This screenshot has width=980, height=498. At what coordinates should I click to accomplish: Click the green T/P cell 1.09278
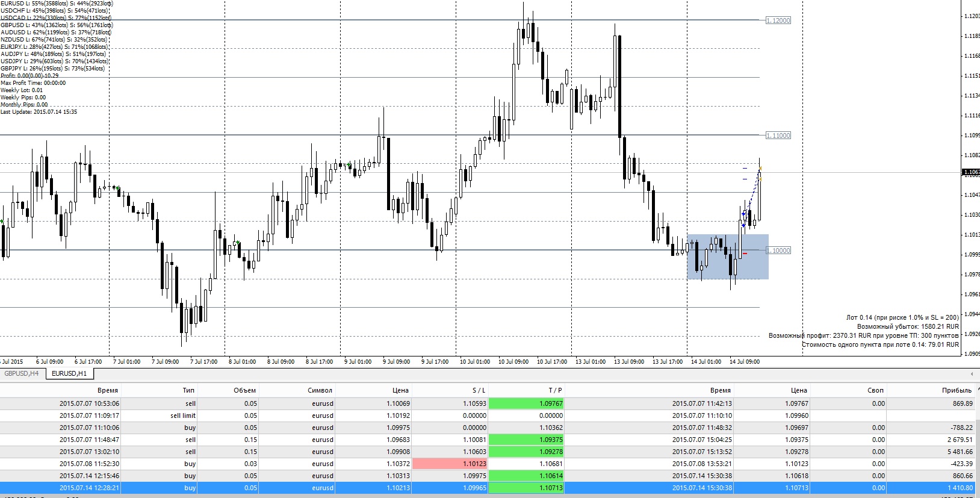(526, 452)
